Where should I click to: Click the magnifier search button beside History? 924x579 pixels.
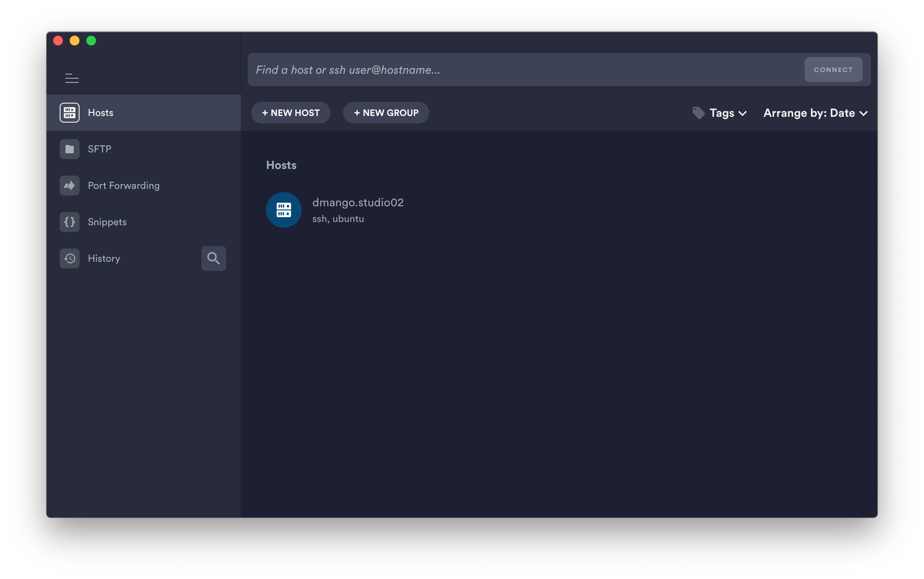(213, 258)
